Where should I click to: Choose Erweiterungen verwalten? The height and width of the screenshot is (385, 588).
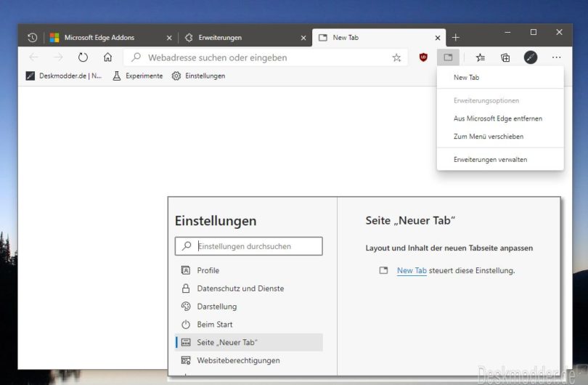[500, 160]
